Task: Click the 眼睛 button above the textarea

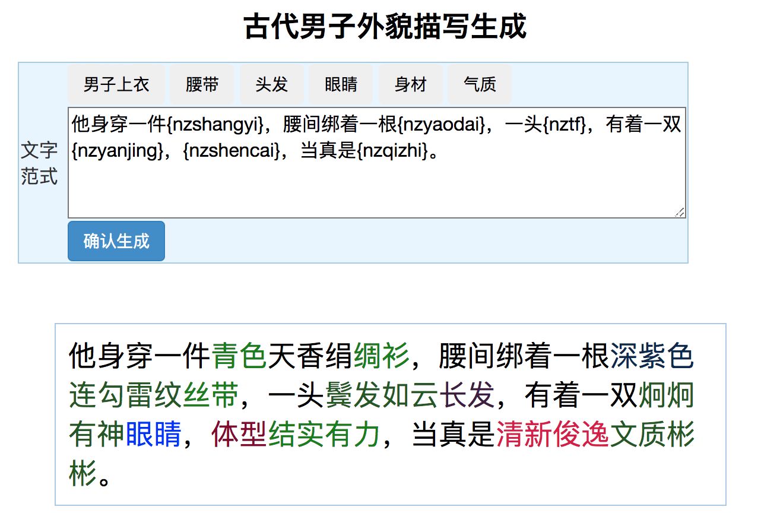Action: coord(341,85)
